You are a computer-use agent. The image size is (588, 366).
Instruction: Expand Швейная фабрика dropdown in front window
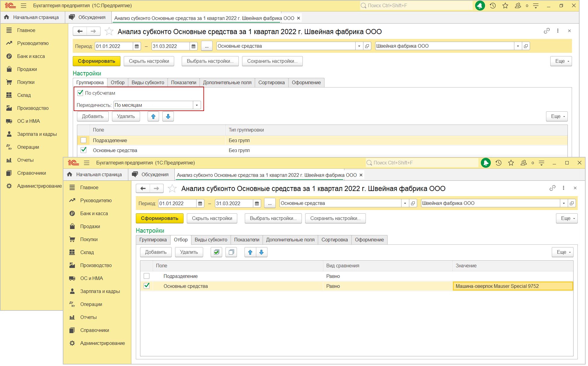pyautogui.click(x=564, y=203)
